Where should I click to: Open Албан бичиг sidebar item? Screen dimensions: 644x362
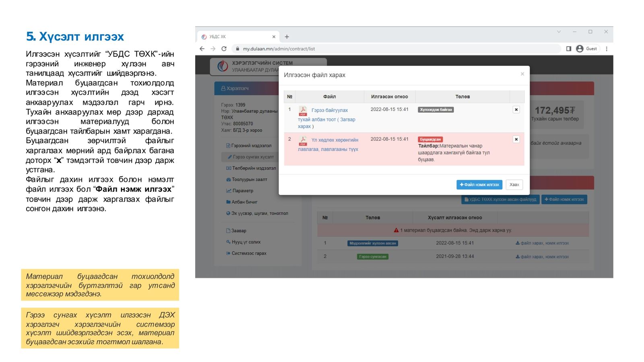(x=242, y=202)
